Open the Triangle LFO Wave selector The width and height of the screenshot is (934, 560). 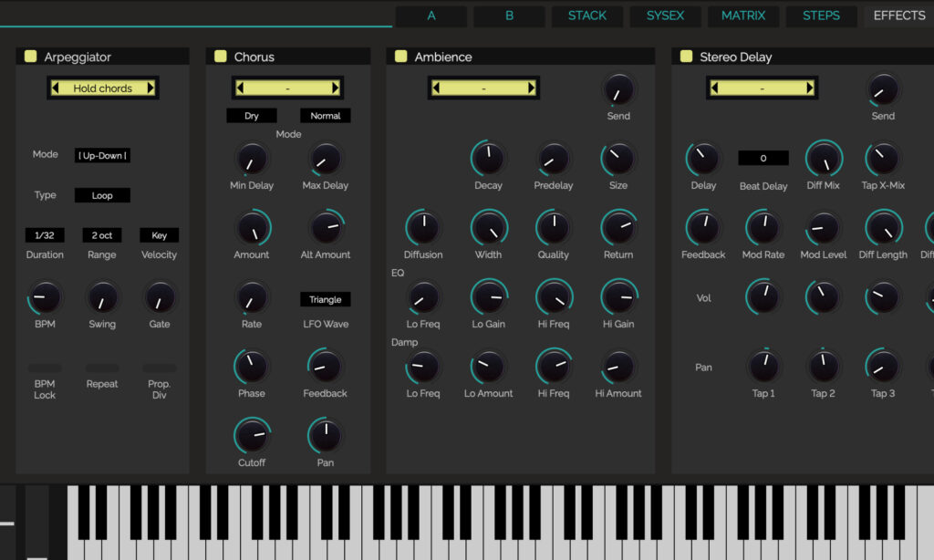pos(326,299)
